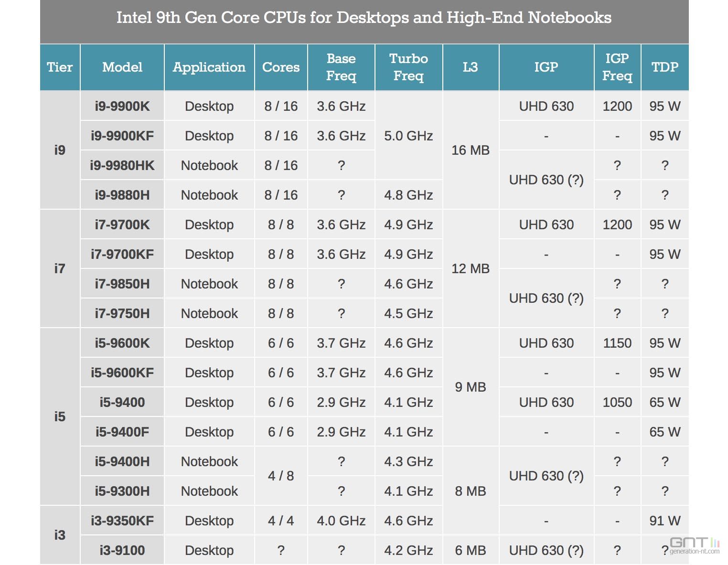Click the 'Application' column header

coord(209,67)
